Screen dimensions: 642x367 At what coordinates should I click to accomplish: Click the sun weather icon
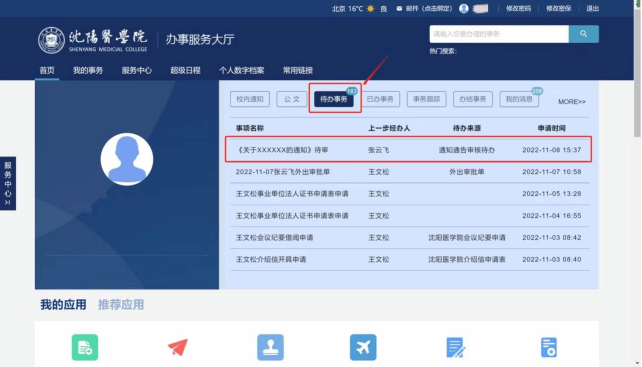click(x=371, y=9)
